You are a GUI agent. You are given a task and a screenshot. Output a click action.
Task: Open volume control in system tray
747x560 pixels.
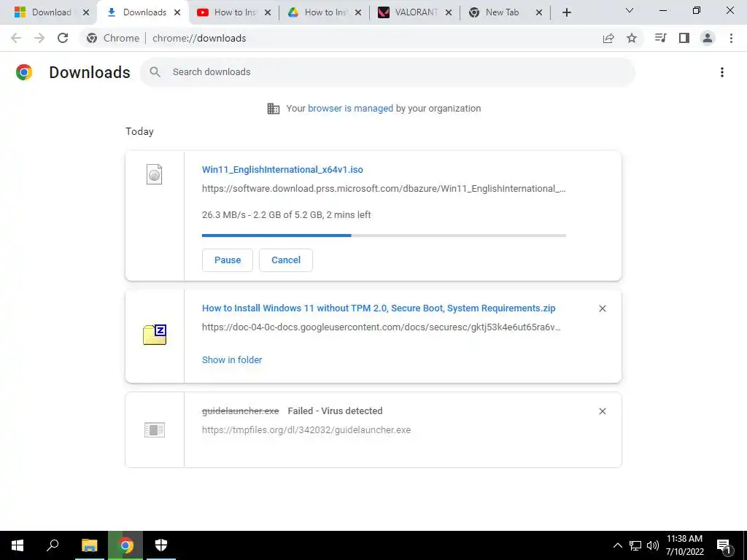653,545
